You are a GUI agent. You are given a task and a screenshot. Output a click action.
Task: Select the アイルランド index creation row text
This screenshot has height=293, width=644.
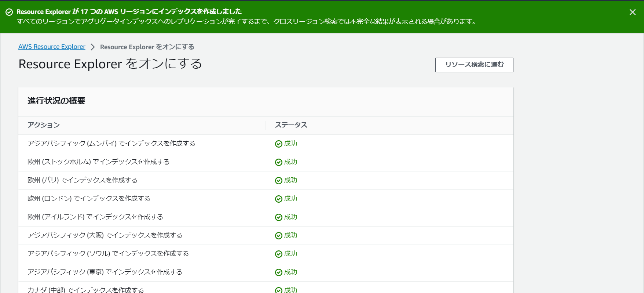95,217
